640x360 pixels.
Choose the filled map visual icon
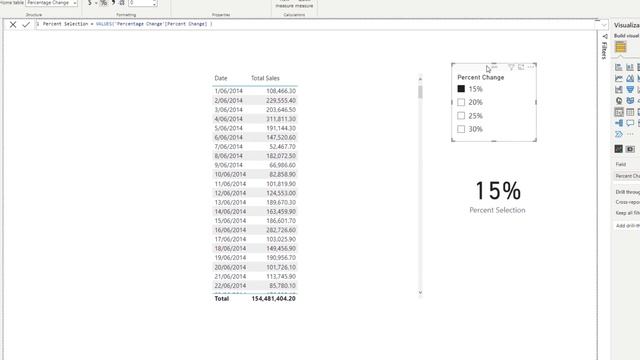tap(630, 100)
